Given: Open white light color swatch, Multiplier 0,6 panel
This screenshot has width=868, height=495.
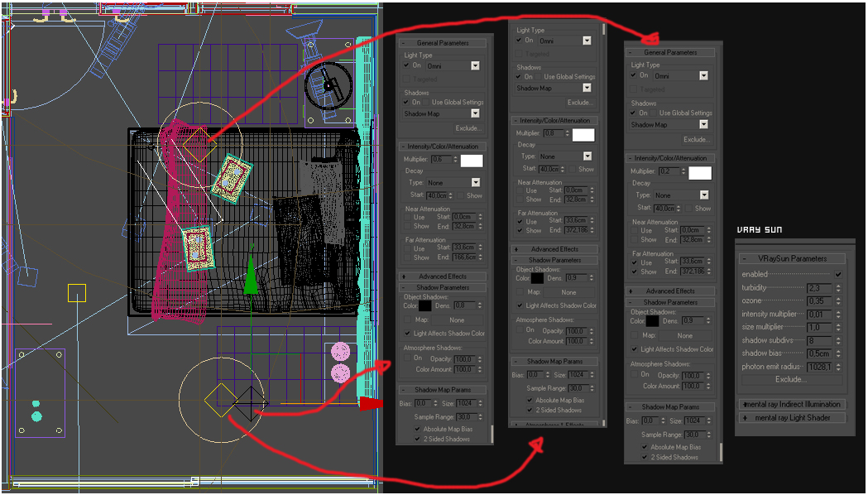Looking at the screenshot, I should (472, 161).
